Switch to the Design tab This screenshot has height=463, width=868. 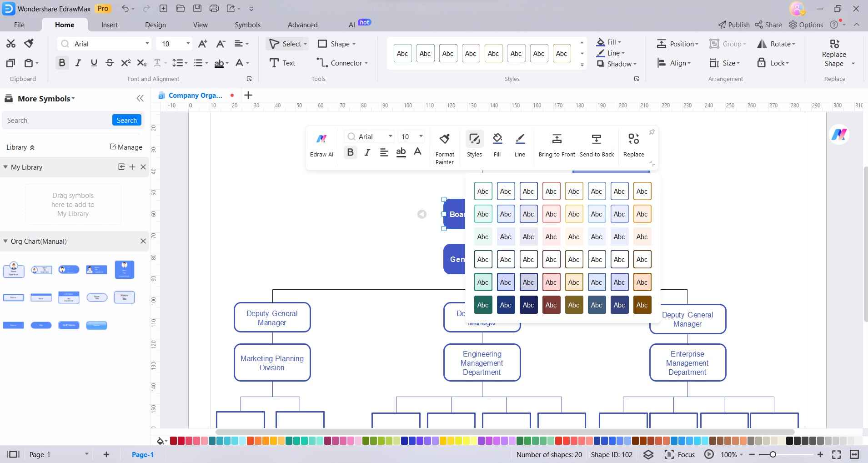(x=156, y=25)
